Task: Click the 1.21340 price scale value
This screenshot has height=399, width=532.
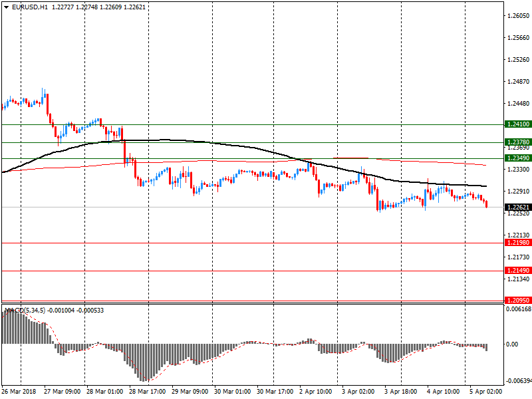Action: (x=519, y=279)
